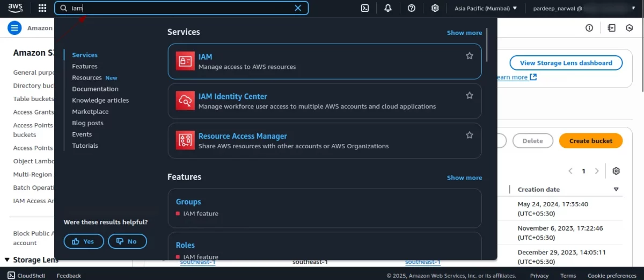644x280 pixels.
Task: Click the IAM service icon
Action: coord(186,61)
